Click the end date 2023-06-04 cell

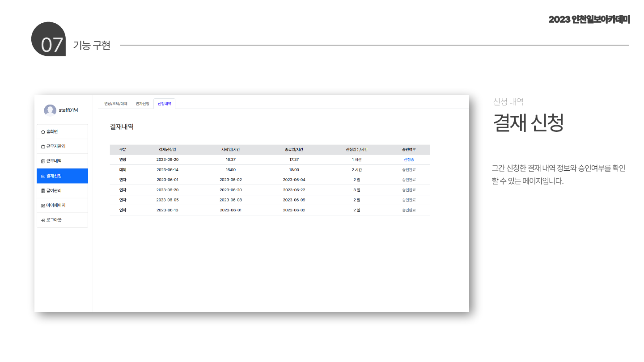pos(294,180)
